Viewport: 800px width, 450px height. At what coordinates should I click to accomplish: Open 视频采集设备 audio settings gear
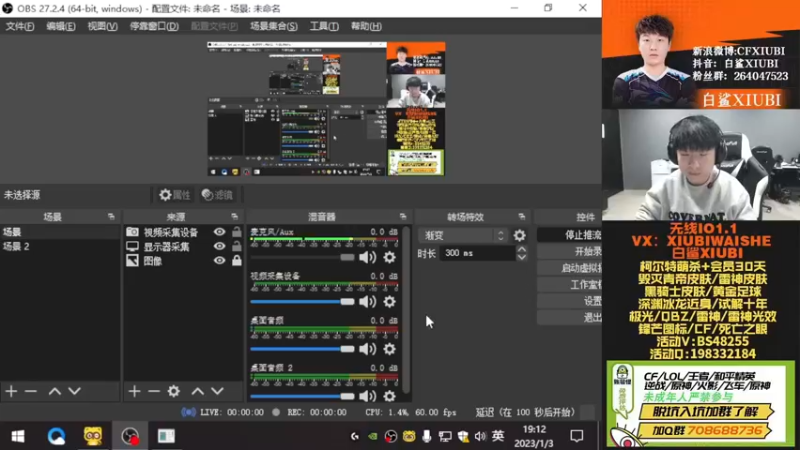click(389, 302)
